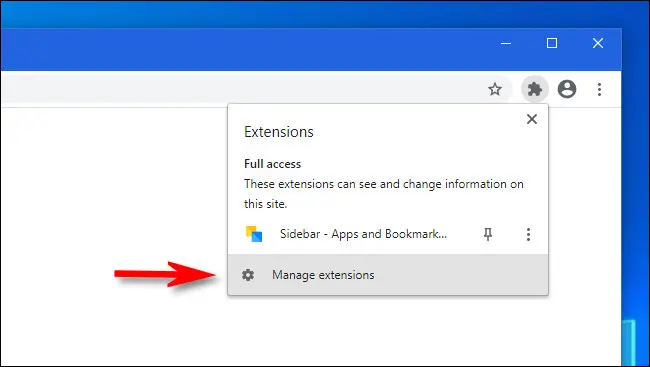
Task: Click the Extensions popup heading
Action: 279,132
